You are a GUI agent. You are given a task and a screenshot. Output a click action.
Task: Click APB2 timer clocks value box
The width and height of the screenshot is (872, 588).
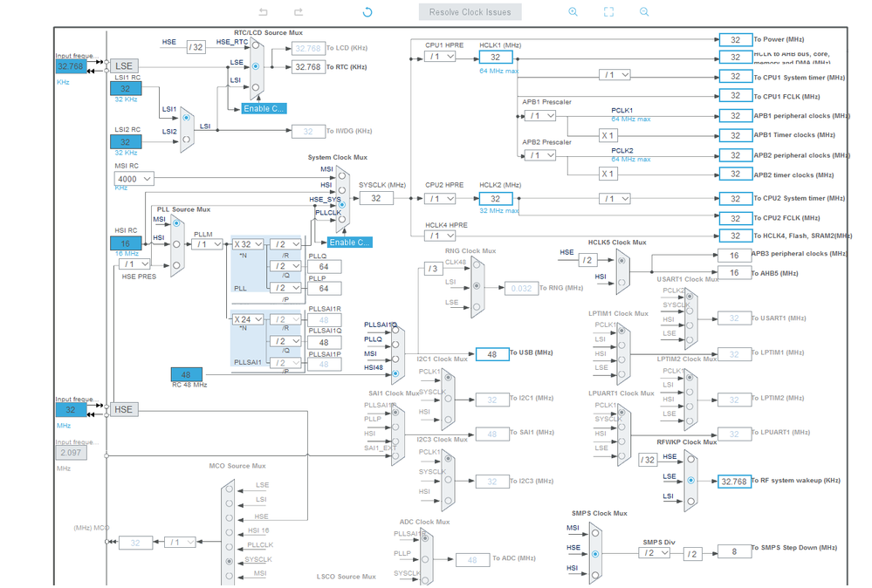pyautogui.click(x=735, y=174)
